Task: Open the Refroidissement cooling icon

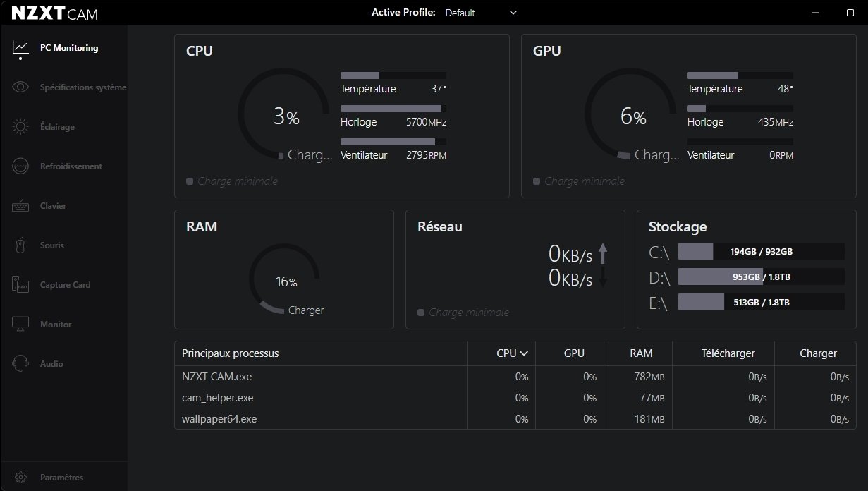Action: [x=20, y=166]
